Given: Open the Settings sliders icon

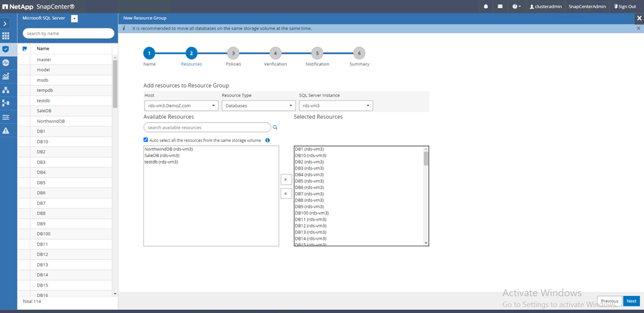Looking at the screenshot, I should [x=5, y=117].
